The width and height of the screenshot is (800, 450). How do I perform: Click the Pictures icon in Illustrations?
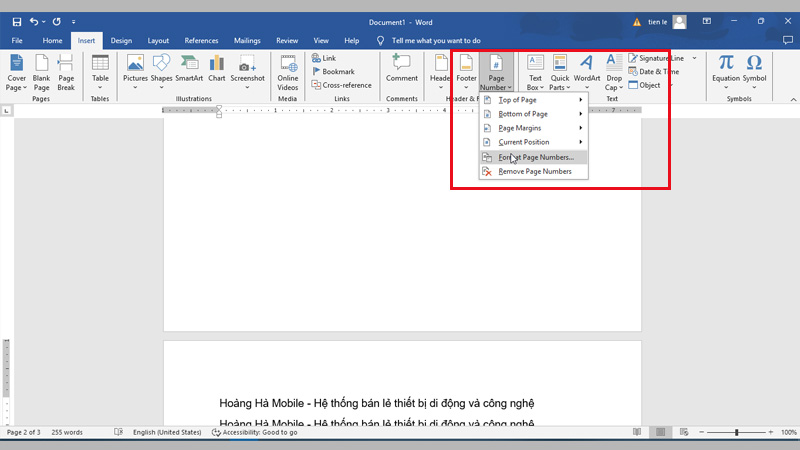[x=135, y=68]
